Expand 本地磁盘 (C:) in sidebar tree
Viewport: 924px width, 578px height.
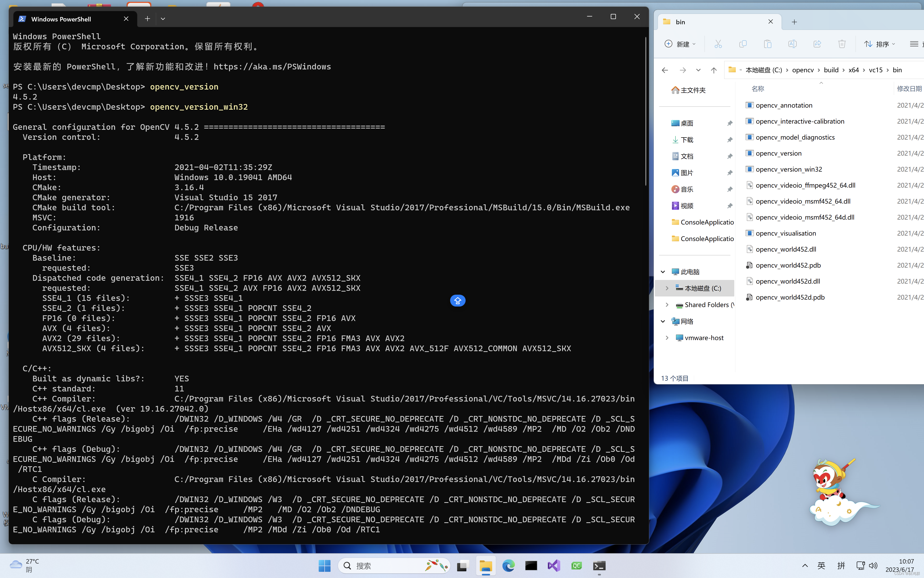coord(667,288)
